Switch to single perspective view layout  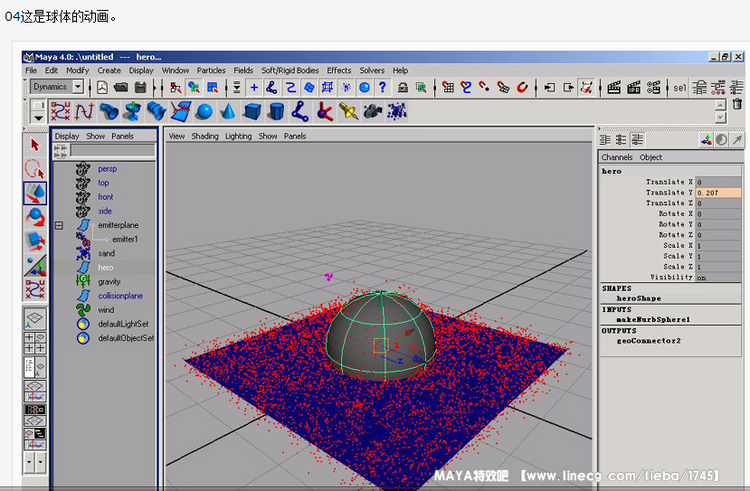[x=35, y=319]
